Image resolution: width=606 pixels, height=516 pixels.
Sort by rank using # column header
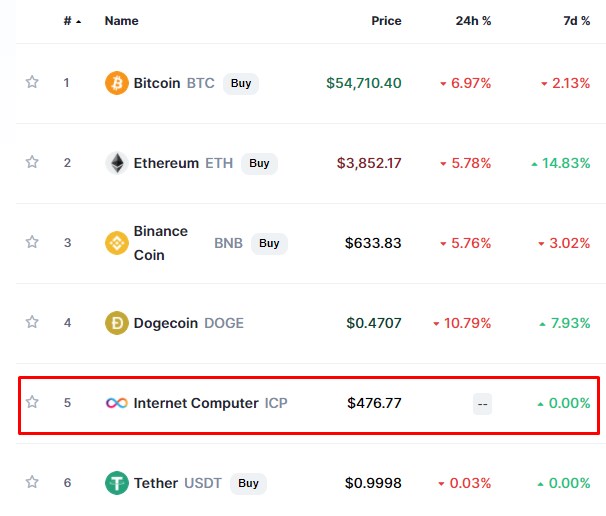click(67, 21)
